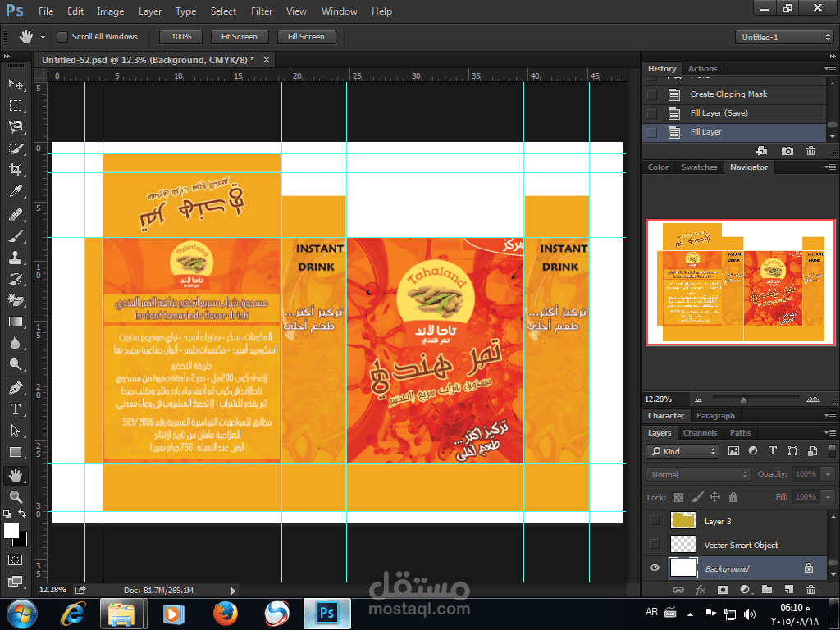This screenshot has width=840, height=630.
Task: Delete layer trash icon in Layers panel
Action: click(x=811, y=590)
